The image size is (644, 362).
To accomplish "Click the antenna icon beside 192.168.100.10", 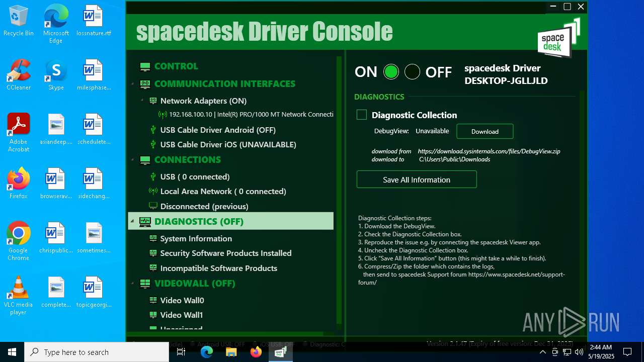I will (163, 115).
